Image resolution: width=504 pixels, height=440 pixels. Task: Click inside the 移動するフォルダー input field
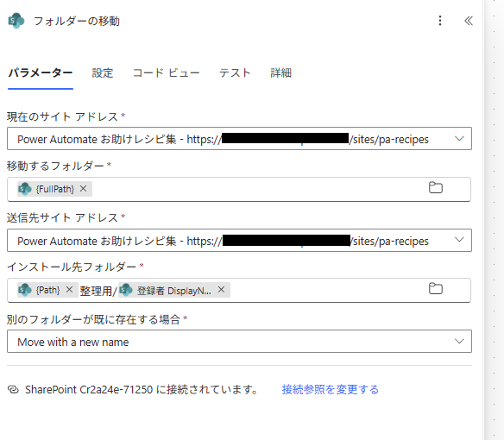click(x=239, y=189)
